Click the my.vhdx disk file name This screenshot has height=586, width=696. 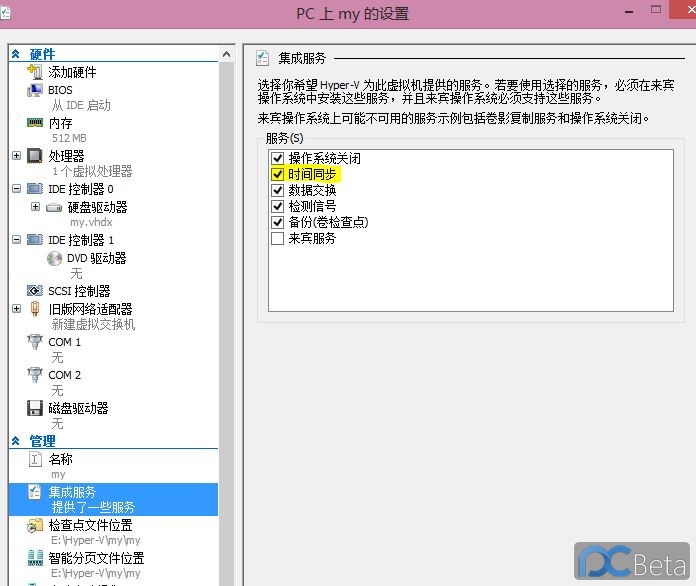pos(91,222)
